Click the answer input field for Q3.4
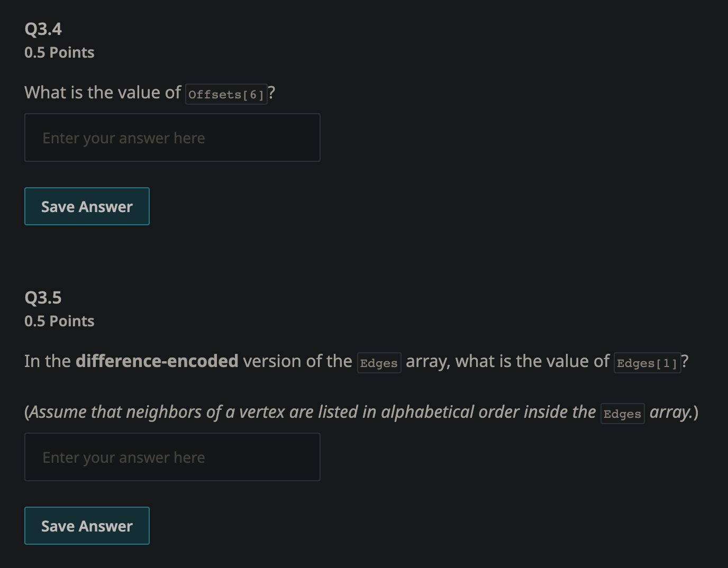Viewport: 728px width, 568px height. click(x=172, y=138)
